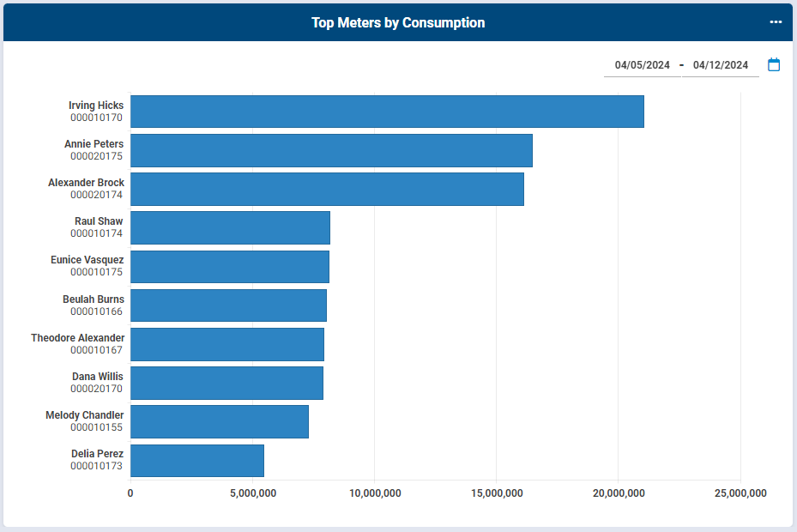Screen dimensions: 797x532
Task: Click the Top Meters by Consumption title
Action: (398, 23)
